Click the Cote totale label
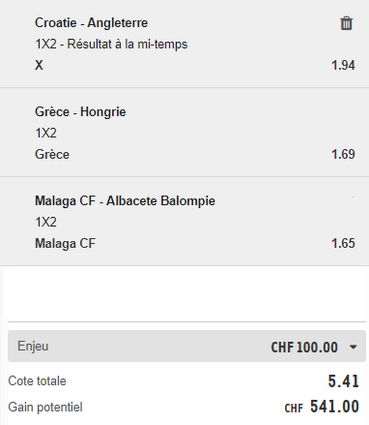This screenshot has width=369, height=425. pyautogui.click(x=37, y=381)
